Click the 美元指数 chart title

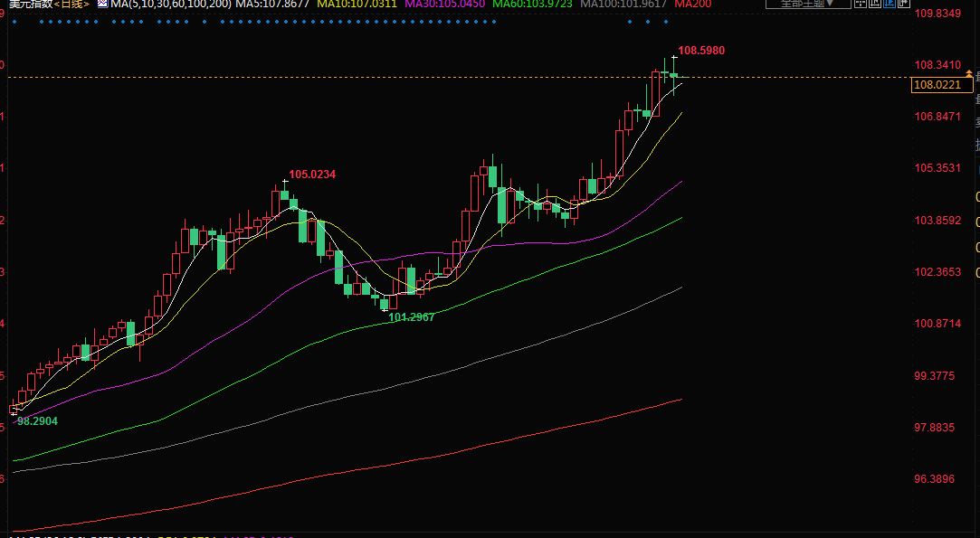tap(29, 5)
